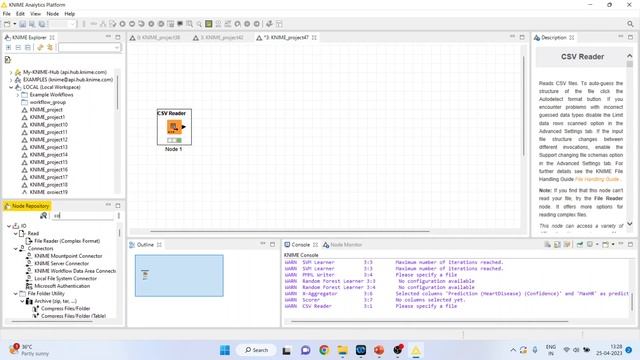Collapse the LOCAL workspace tree node
This screenshot has height=360, width=640.
11,87
